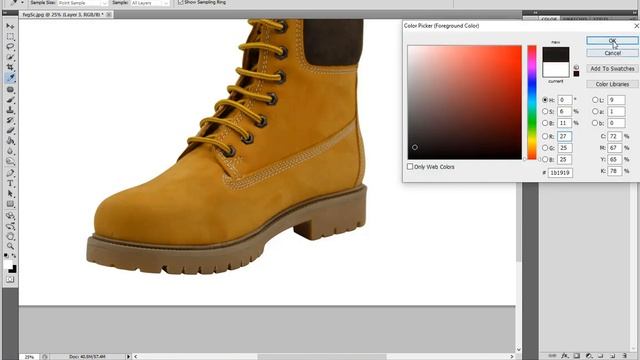The width and height of the screenshot is (640, 360).
Task: Choose the HSB brightness radio button
Action: [545, 123]
